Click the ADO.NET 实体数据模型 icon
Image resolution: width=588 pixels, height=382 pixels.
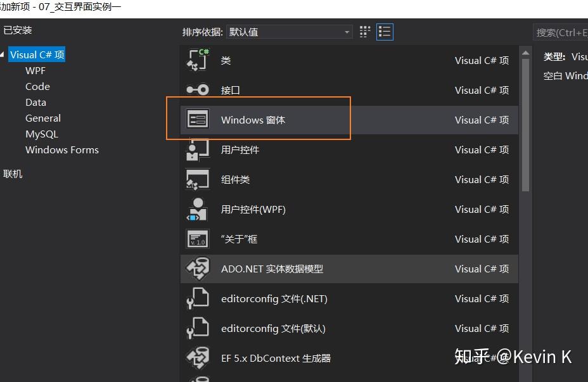[197, 269]
